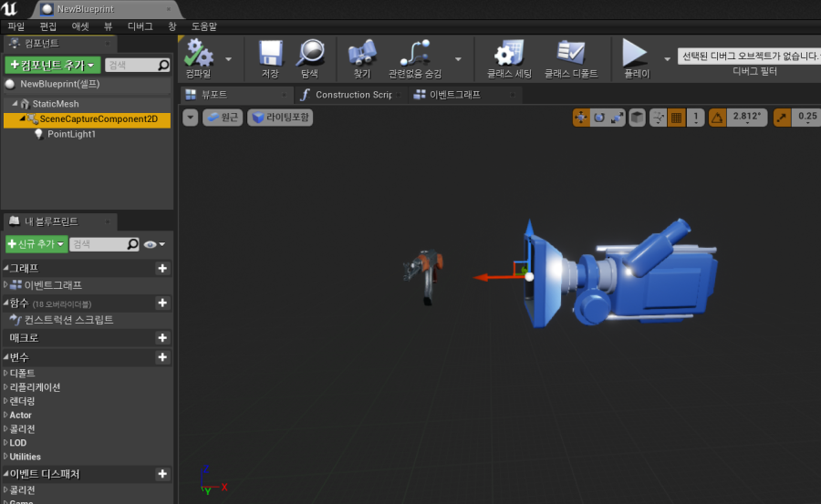Add new macro with 매크로 plus button
The image size is (821, 504).
click(x=162, y=338)
